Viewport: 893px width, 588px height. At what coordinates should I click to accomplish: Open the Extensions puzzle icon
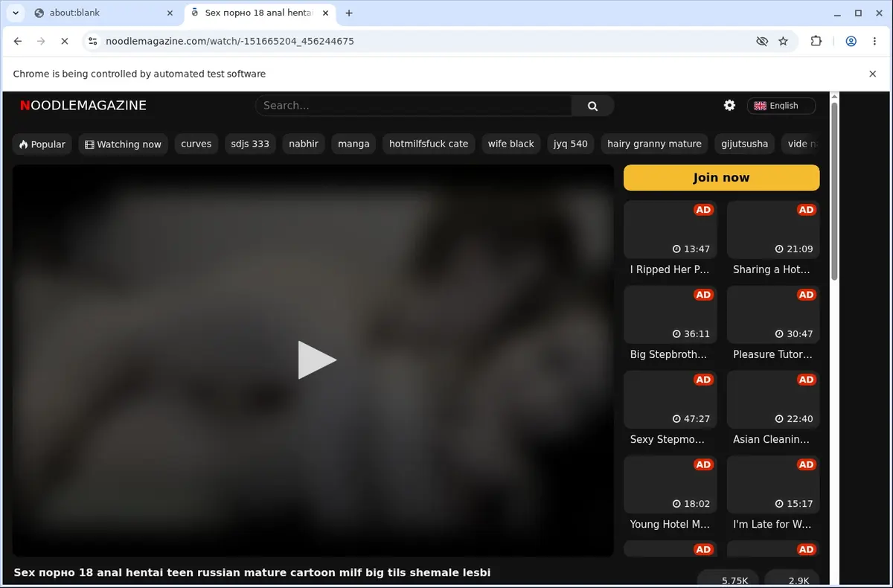(x=816, y=42)
